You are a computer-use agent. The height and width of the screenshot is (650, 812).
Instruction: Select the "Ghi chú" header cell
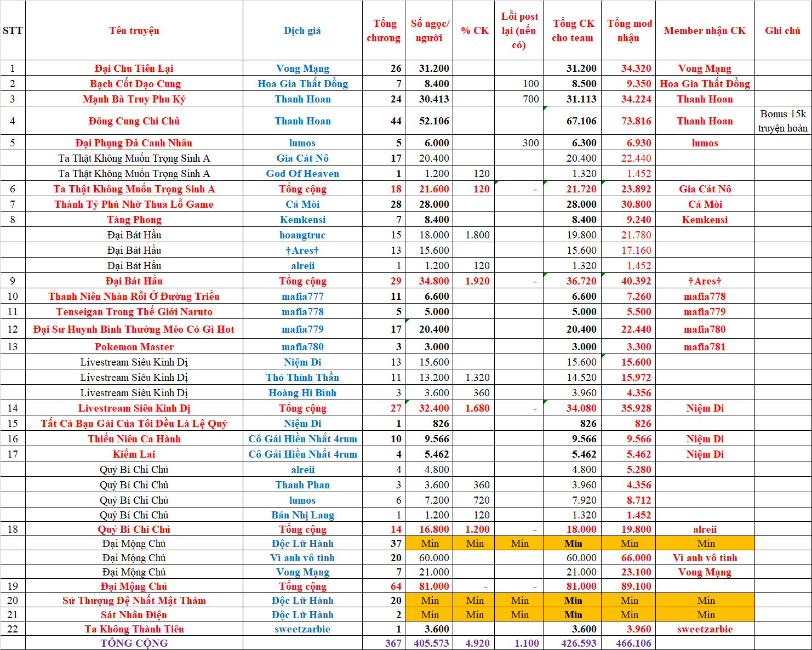[782, 31]
